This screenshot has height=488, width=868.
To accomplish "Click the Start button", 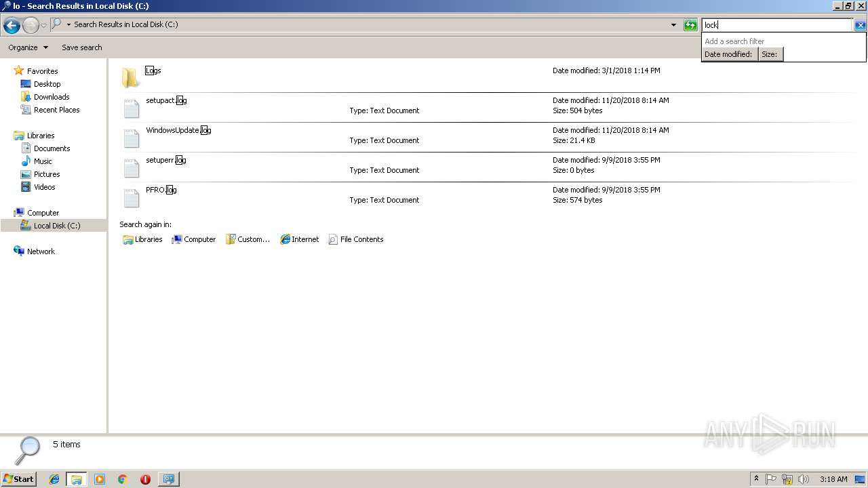I will (18, 479).
